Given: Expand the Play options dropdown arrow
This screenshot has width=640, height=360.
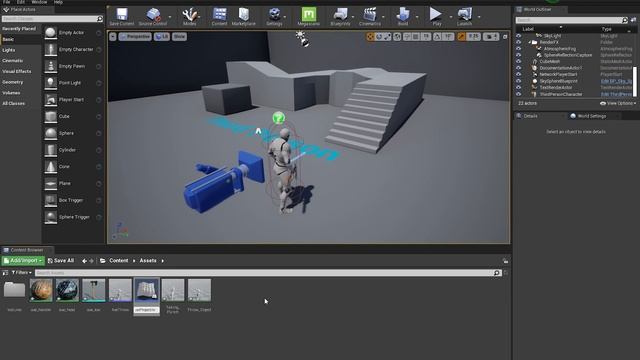Looking at the screenshot, I should (x=451, y=17).
